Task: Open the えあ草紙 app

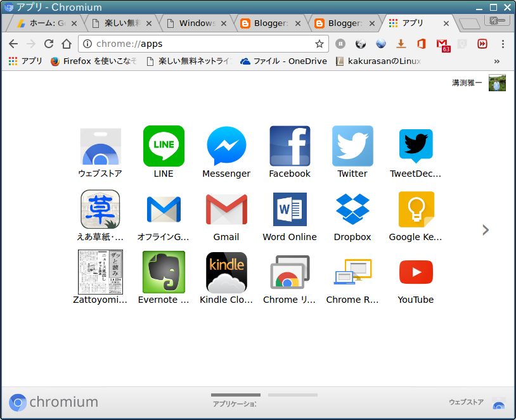Action: (x=100, y=209)
